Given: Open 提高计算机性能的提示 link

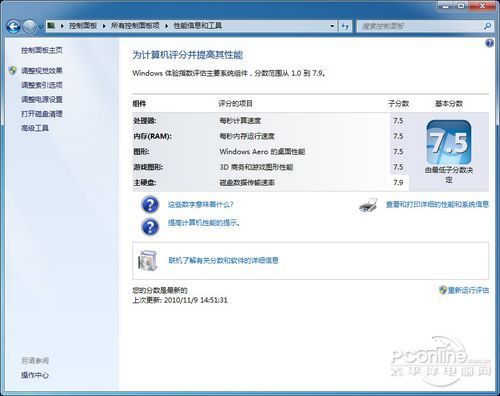Looking at the screenshot, I should [x=203, y=223].
